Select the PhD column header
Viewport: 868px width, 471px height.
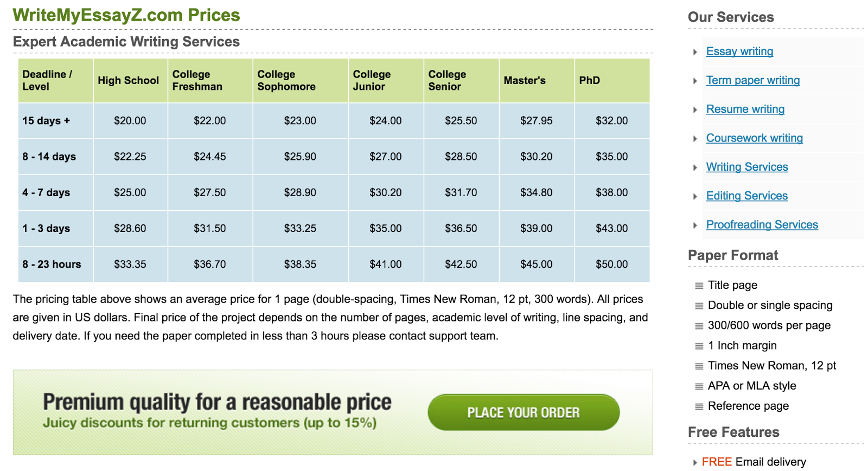coord(589,80)
